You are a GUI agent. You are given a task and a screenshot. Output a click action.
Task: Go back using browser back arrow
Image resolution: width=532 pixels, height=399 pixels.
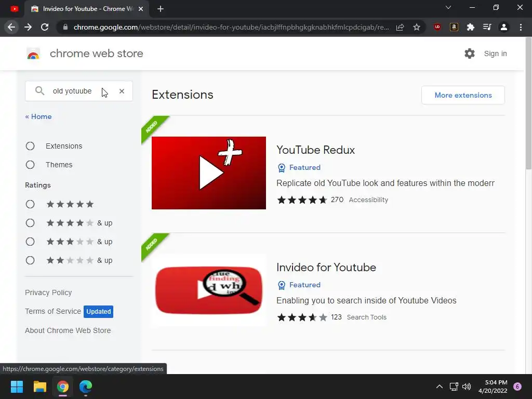[x=11, y=27]
